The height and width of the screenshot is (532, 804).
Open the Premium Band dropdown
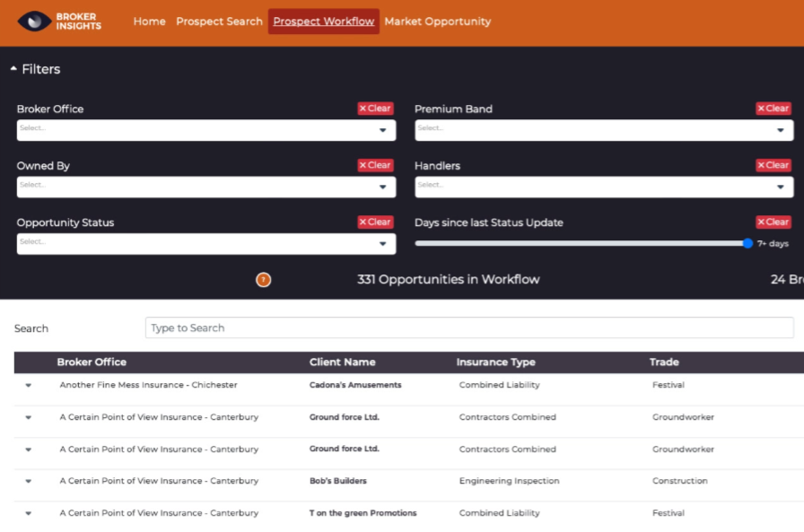pos(604,130)
